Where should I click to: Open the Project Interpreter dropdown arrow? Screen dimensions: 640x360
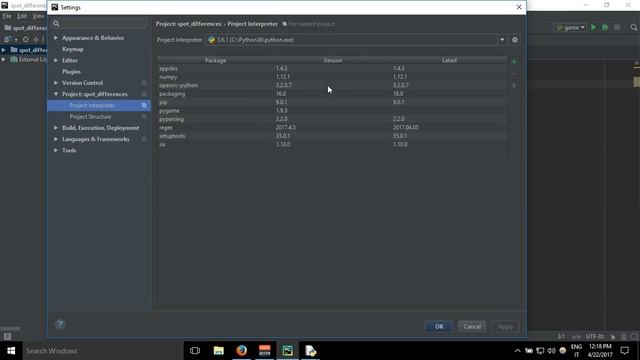tap(502, 40)
